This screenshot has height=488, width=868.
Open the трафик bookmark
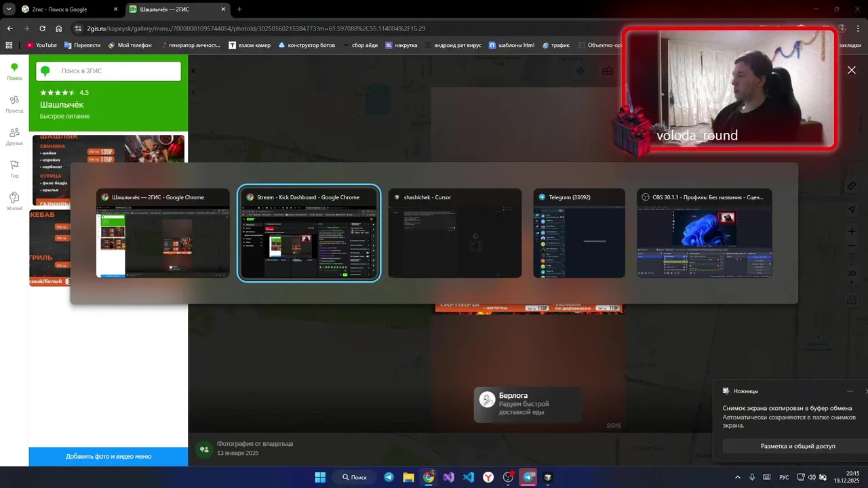tap(555, 45)
